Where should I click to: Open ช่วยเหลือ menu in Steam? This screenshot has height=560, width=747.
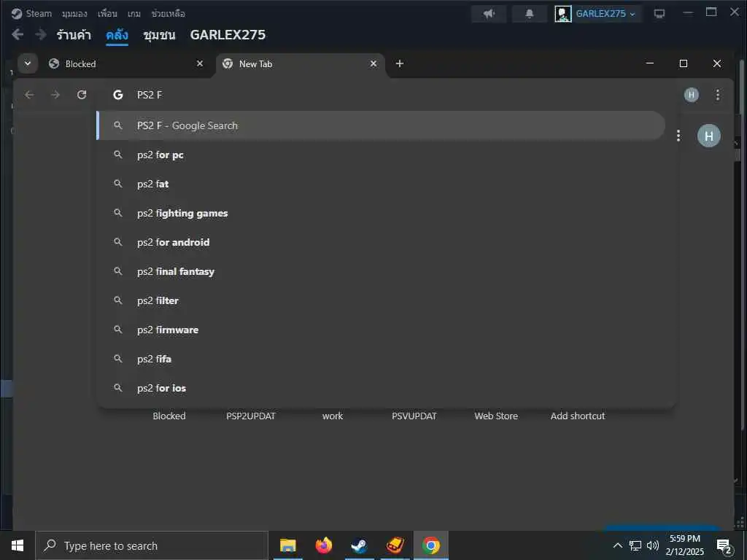coord(169,13)
